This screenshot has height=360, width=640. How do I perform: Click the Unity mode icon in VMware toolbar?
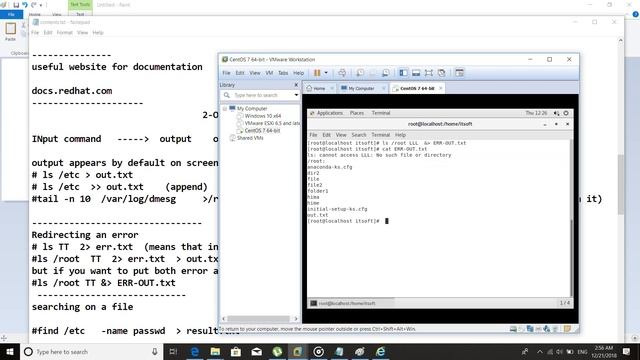point(442,73)
